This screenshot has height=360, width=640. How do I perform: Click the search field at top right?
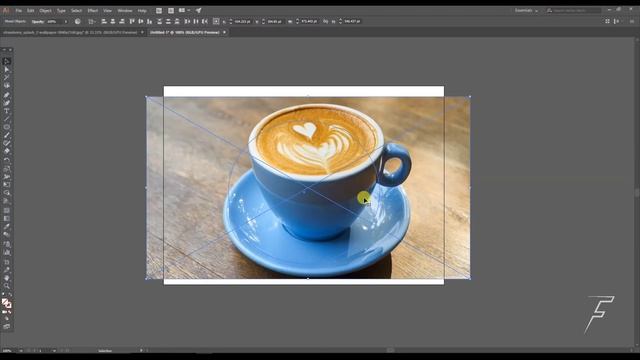pyautogui.click(x=573, y=10)
